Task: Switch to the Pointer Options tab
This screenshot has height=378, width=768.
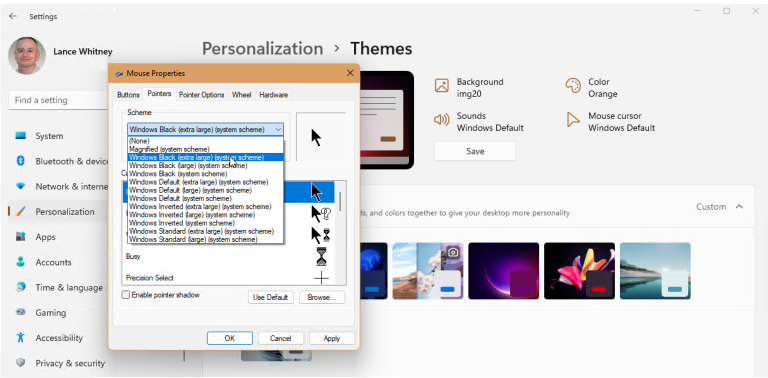Action: (201, 94)
